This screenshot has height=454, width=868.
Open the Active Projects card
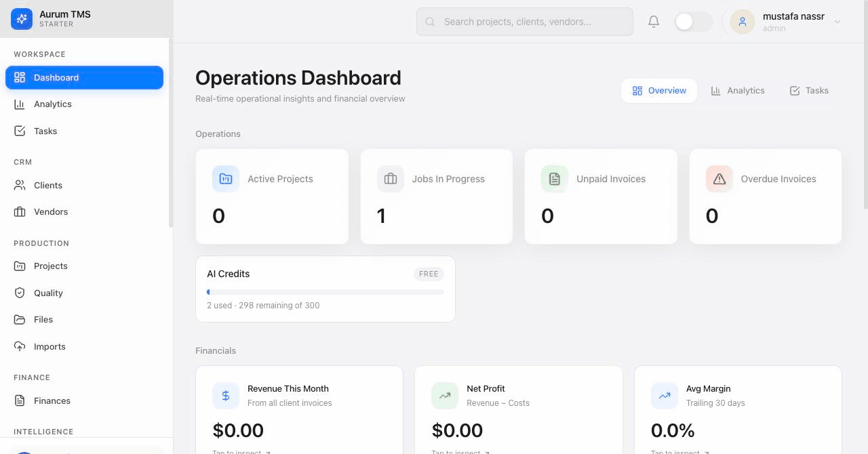[272, 197]
